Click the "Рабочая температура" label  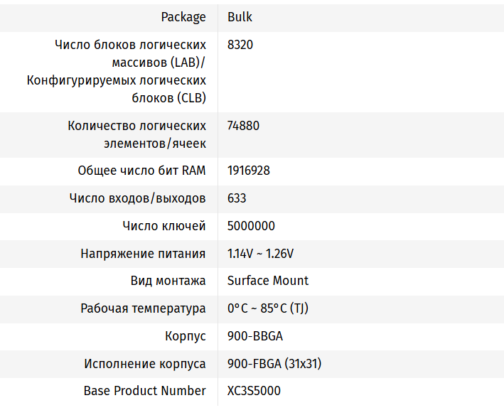coord(143,308)
